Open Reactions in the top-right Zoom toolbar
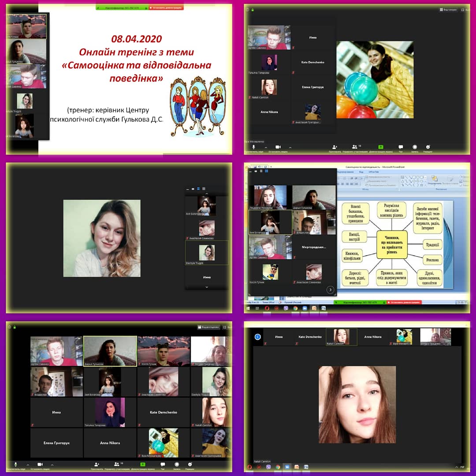 [428, 147]
